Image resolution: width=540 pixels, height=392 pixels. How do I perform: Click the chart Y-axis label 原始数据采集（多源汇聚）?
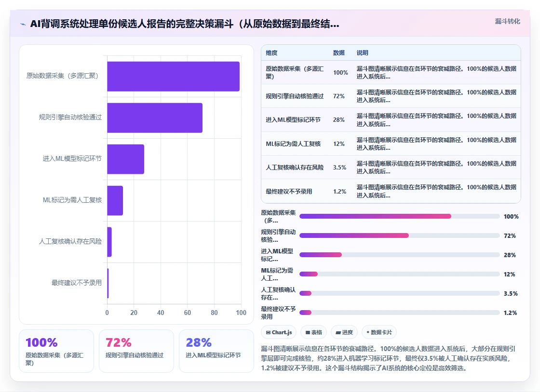[x=62, y=76]
